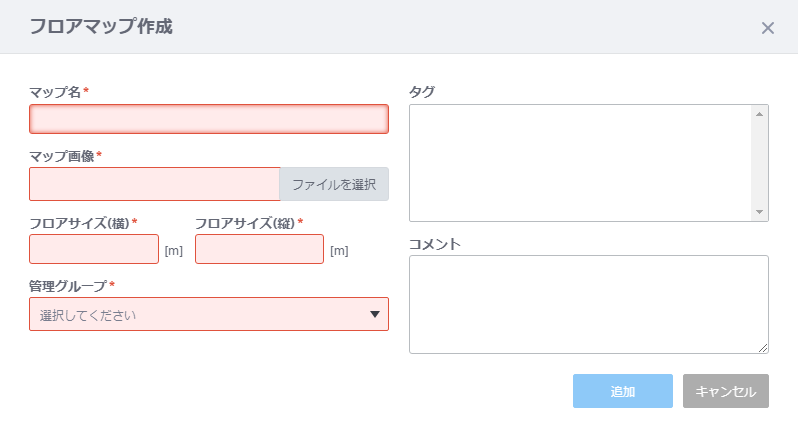
Task: Click the タグ box scrollbar track
Action: point(759,163)
